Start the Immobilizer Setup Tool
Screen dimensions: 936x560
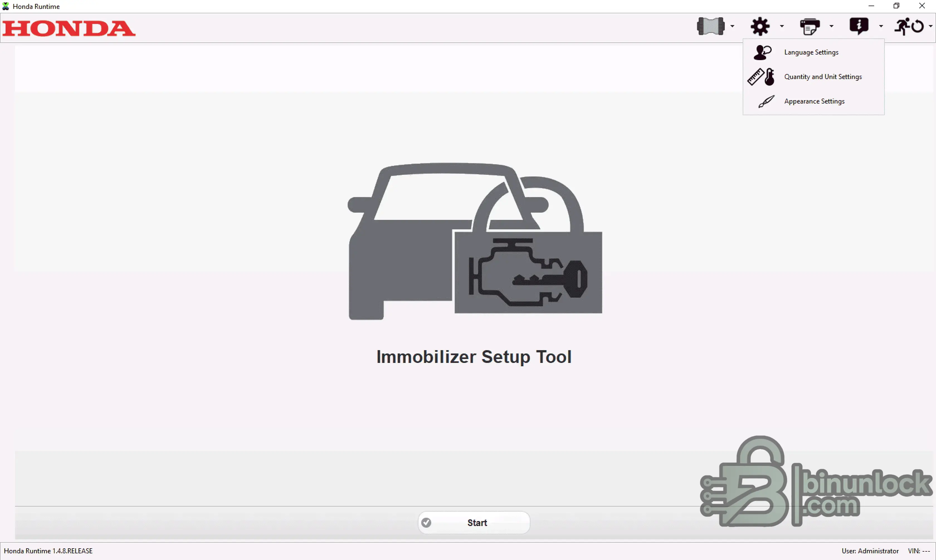point(474,523)
